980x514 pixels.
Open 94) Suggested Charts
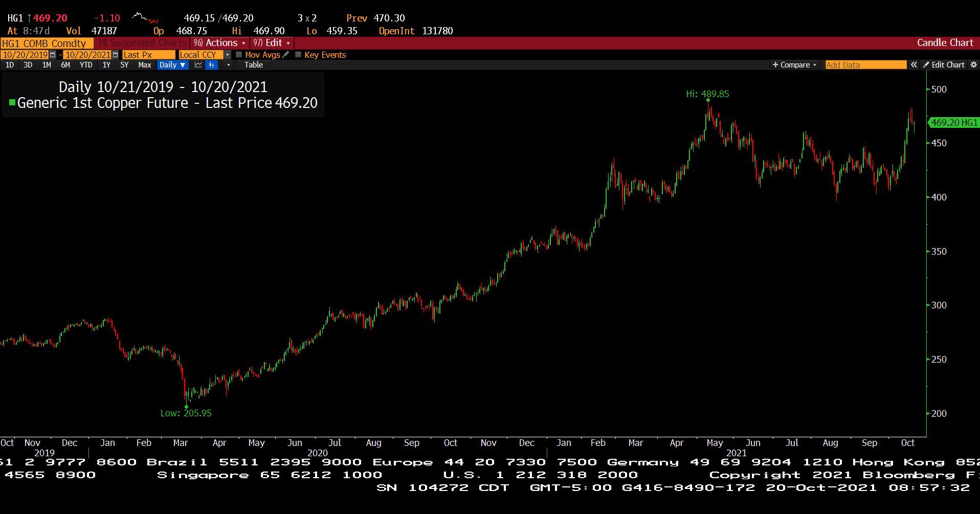(x=142, y=43)
